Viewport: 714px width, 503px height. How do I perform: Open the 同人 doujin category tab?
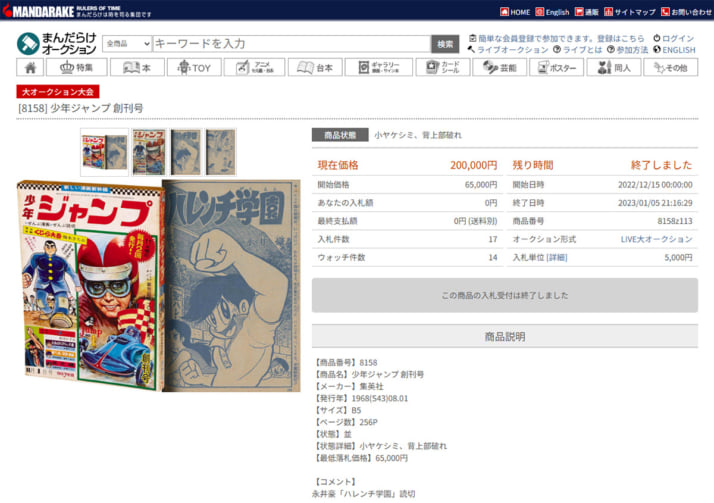(613, 67)
